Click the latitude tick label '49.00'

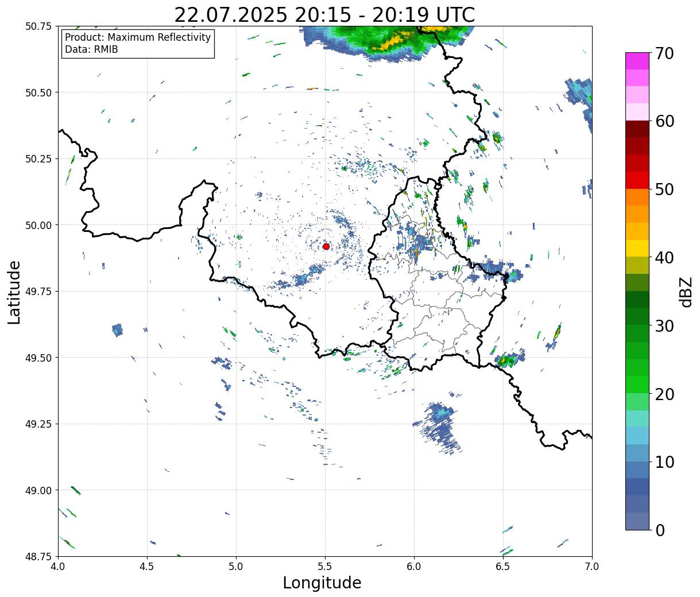[38, 490]
